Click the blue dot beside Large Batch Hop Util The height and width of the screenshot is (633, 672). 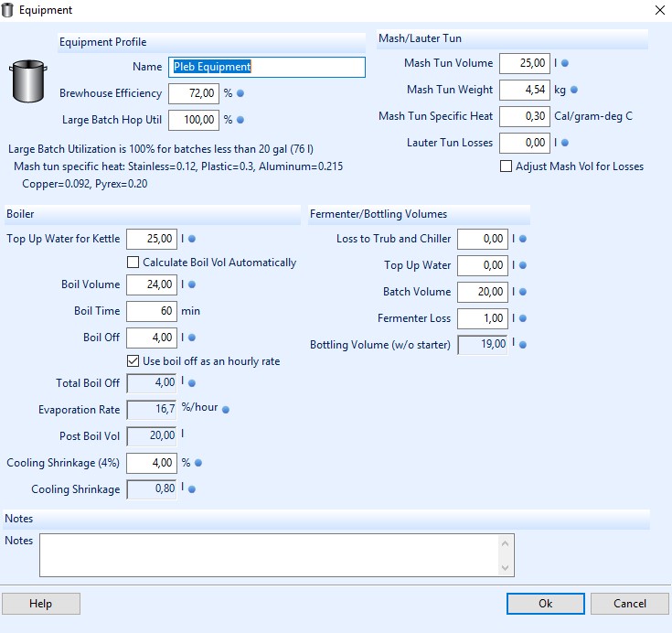coord(240,120)
